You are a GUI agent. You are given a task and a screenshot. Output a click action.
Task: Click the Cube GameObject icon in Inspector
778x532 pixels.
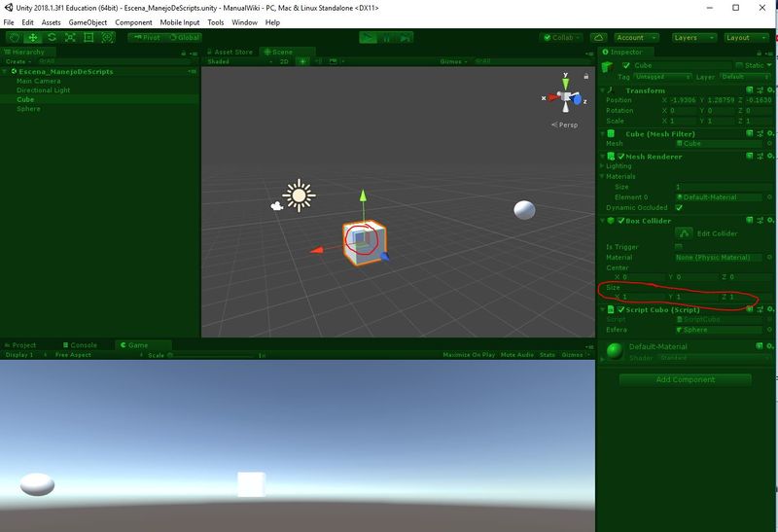click(607, 66)
